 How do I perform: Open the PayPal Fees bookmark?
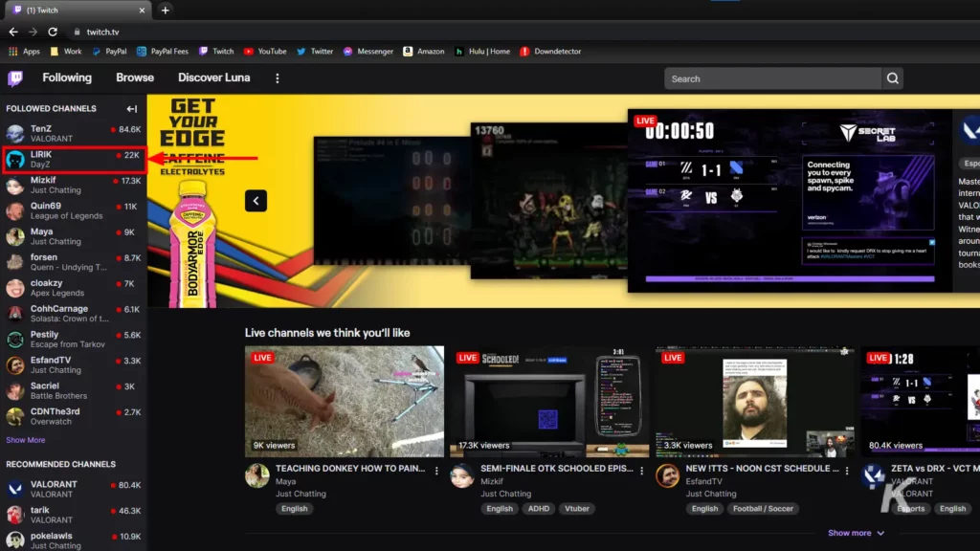163,52
